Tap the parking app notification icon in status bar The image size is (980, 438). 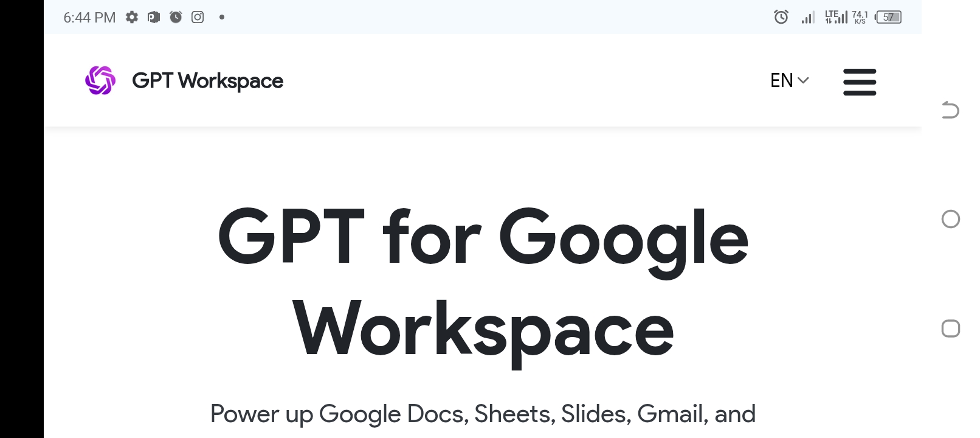pos(154,17)
